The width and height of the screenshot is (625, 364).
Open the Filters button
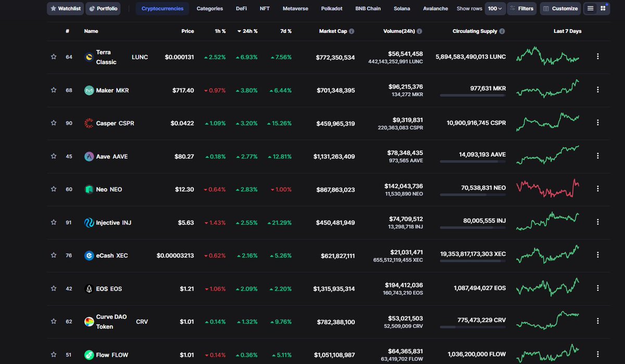pyautogui.click(x=522, y=8)
